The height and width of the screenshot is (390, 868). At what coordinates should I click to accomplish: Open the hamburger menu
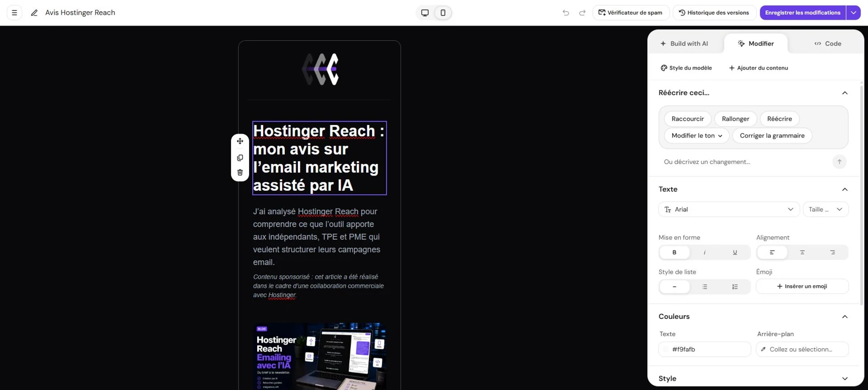(x=15, y=12)
